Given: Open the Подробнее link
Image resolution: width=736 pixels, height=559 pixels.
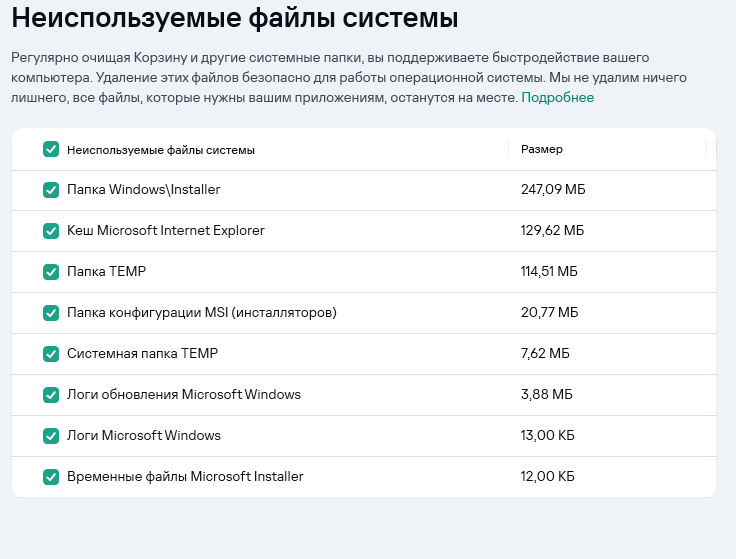Looking at the screenshot, I should [x=558, y=97].
